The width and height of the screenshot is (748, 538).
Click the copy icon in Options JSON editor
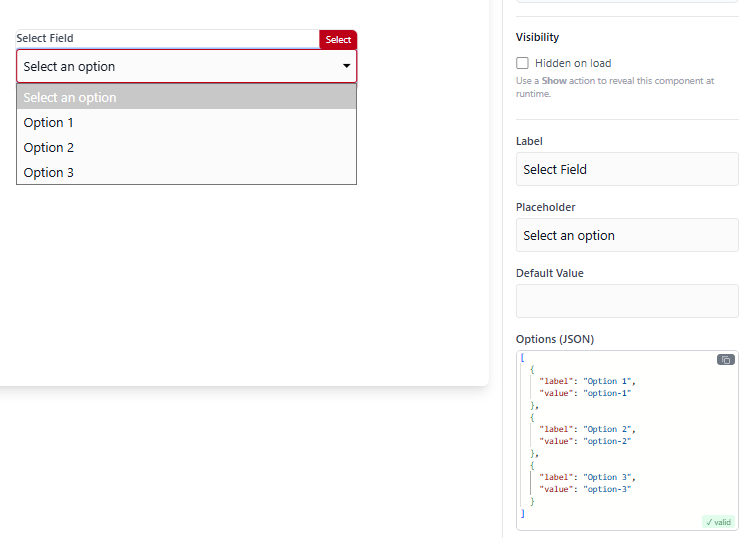[726, 360]
